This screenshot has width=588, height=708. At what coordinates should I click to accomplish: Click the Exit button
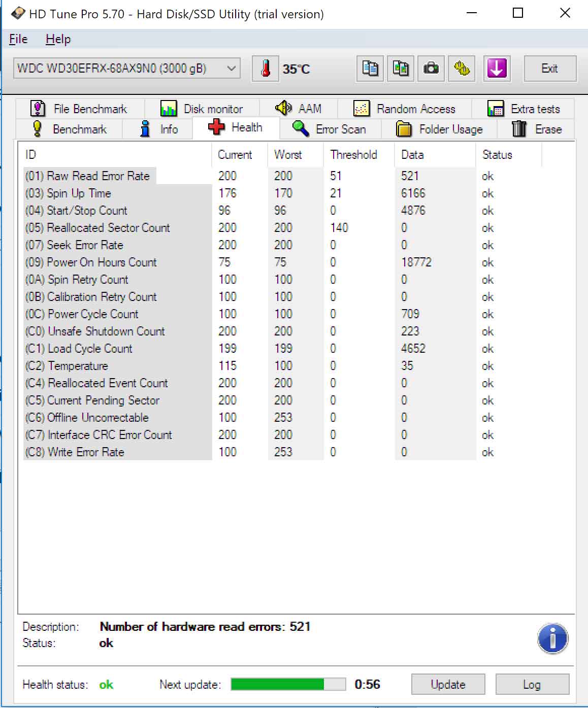pos(550,69)
